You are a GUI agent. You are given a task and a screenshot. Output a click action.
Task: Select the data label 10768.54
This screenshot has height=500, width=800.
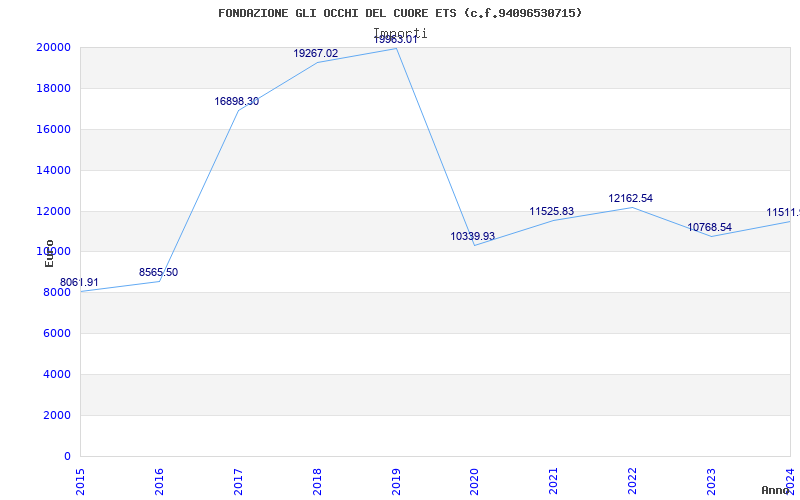pos(709,228)
